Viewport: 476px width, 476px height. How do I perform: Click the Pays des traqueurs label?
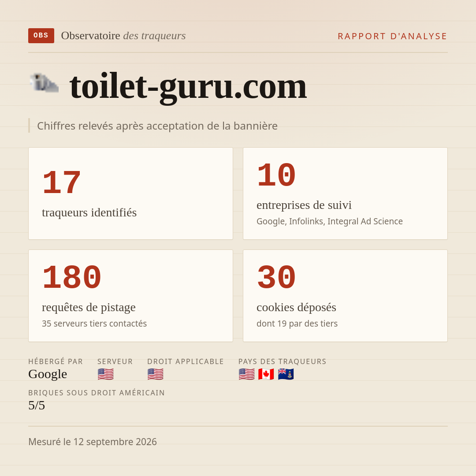283,361
